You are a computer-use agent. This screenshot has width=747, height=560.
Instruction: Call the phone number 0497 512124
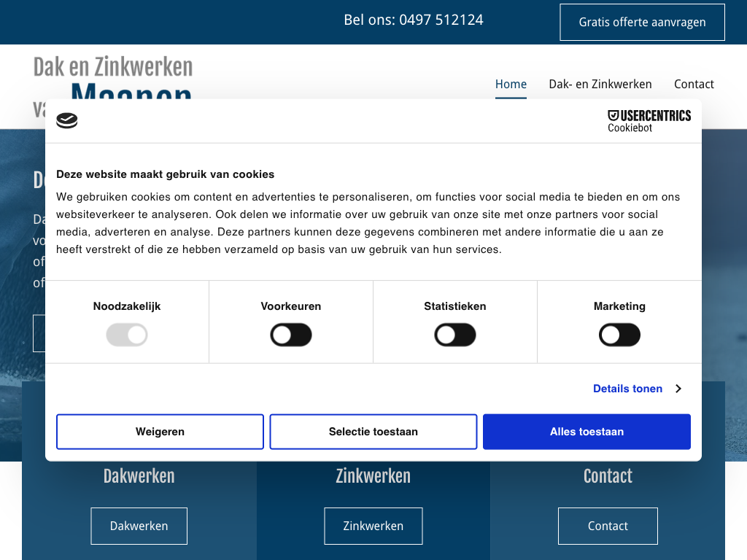414,20
